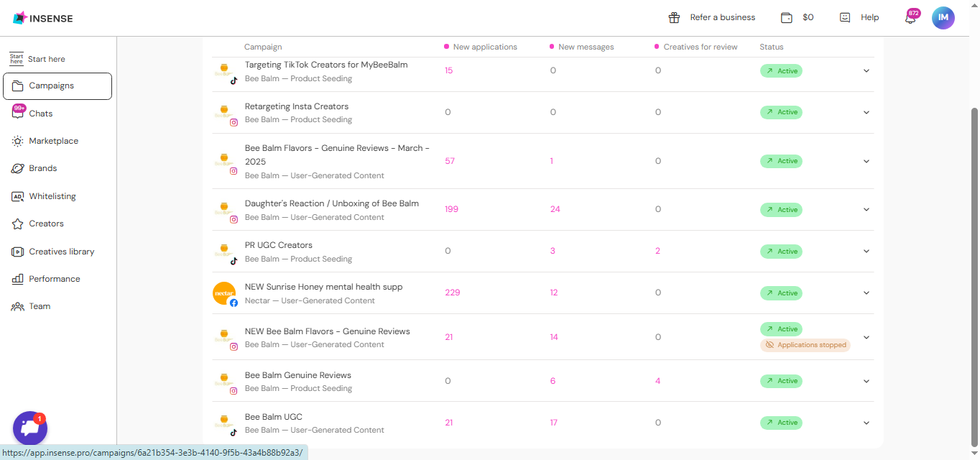The image size is (980, 460).
Task: Click the $0 balance text
Action: tap(808, 17)
